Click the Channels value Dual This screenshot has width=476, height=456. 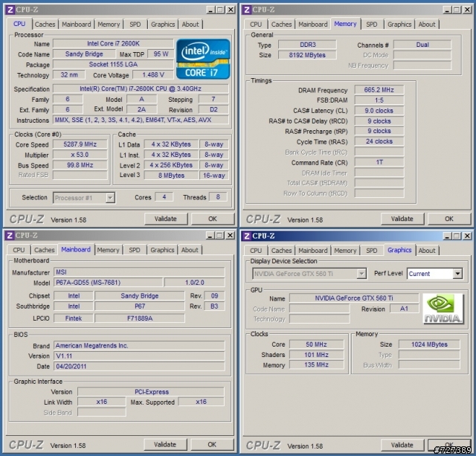click(x=422, y=45)
